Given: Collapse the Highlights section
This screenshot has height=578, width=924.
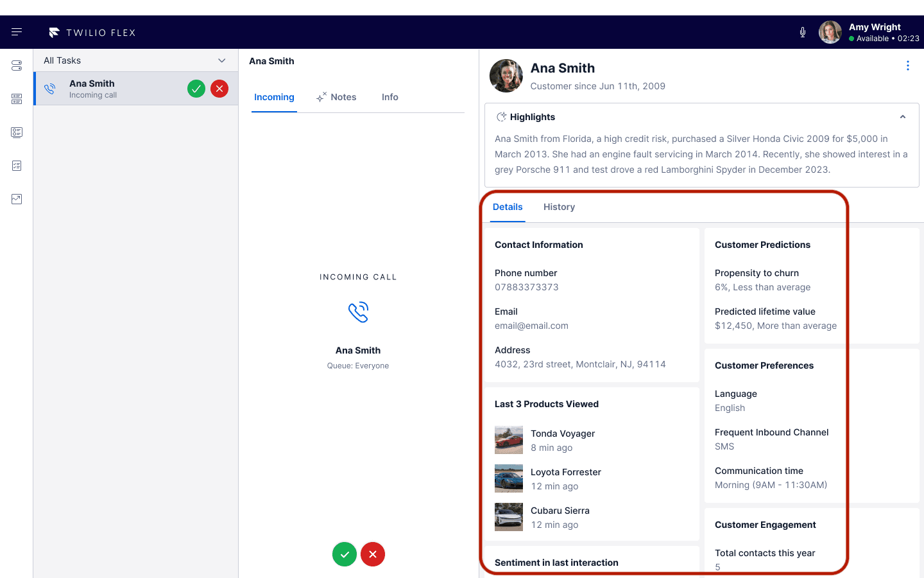Looking at the screenshot, I should coord(903,116).
